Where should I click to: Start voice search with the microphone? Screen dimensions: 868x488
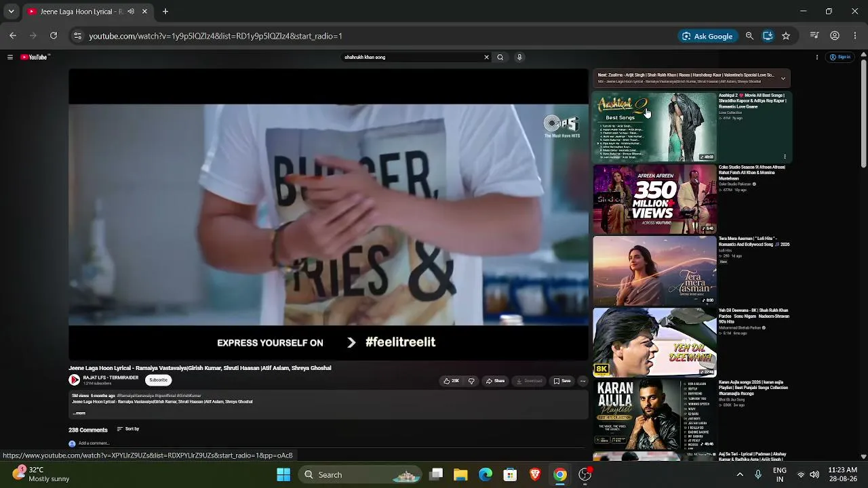pyautogui.click(x=519, y=58)
